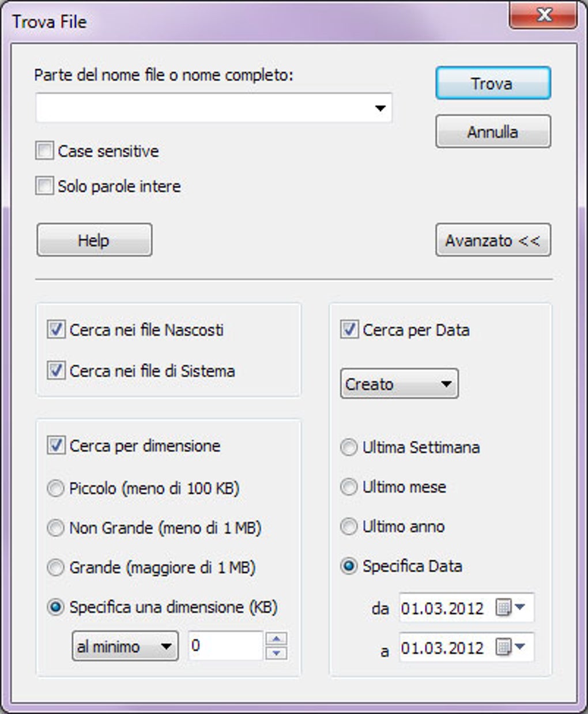This screenshot has height=714, width=588.
Task: Click the Trova button
Action: pyautogui.click(x=492, y=84)
